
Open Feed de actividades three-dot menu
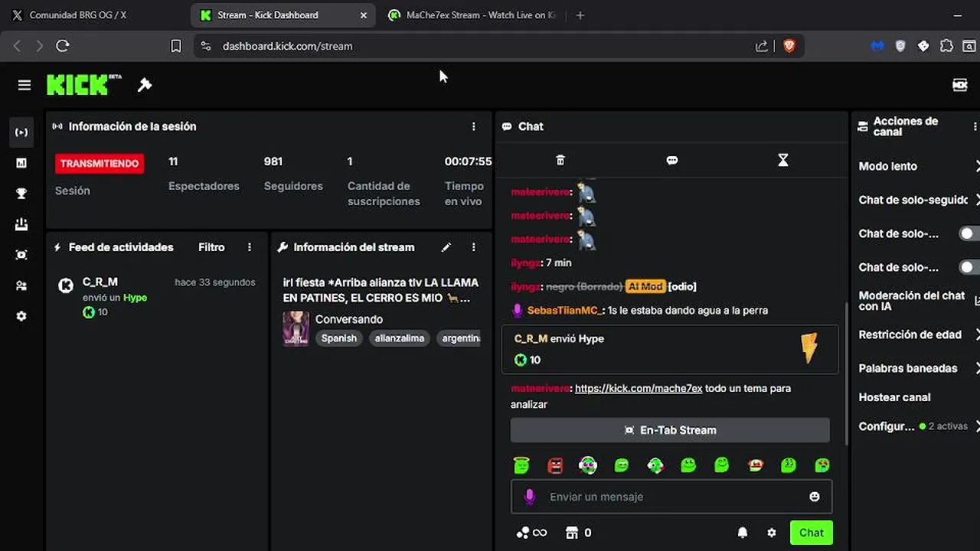250,247
